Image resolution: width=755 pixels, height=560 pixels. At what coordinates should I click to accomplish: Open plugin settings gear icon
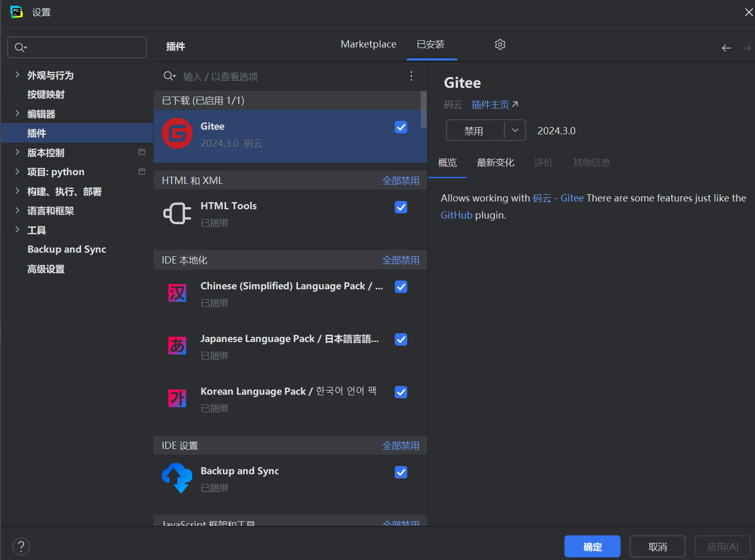point(500,44)
